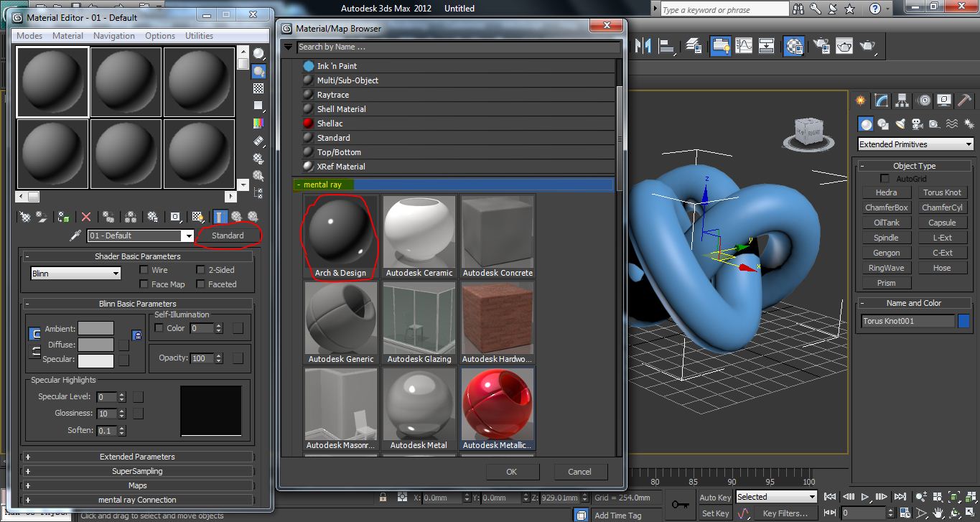Click the OK button in Material/Map Browser

pyautogui.click(x=512, y=472)
